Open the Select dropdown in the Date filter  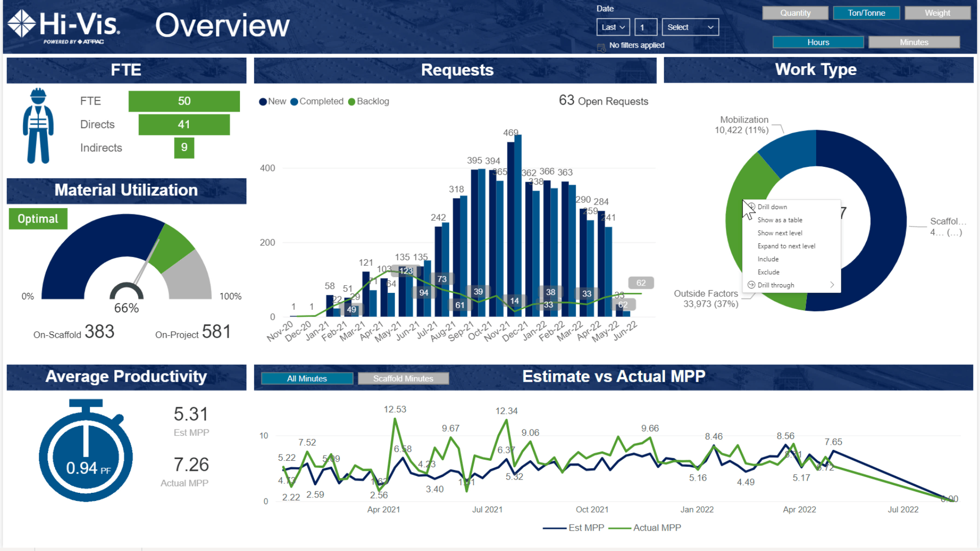click(x=690, y=27)
